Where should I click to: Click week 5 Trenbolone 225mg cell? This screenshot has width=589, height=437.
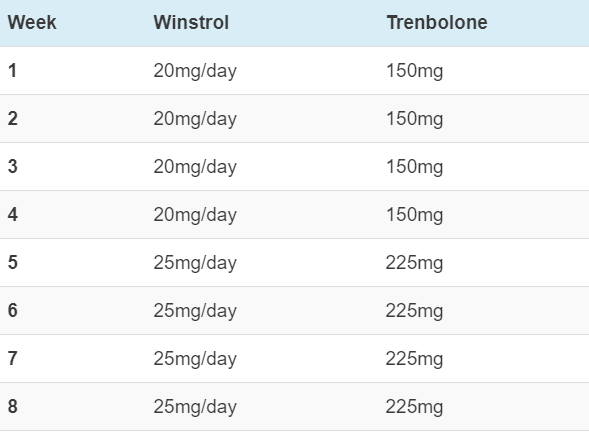414,263
